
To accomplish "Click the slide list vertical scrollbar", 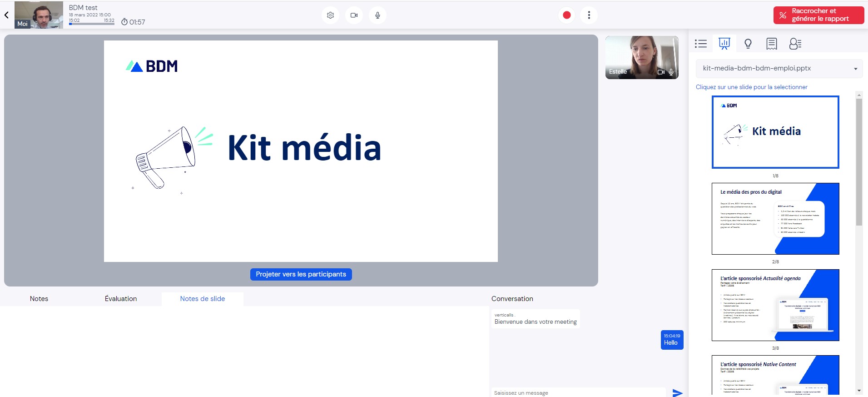I will (x=859, y=162).
